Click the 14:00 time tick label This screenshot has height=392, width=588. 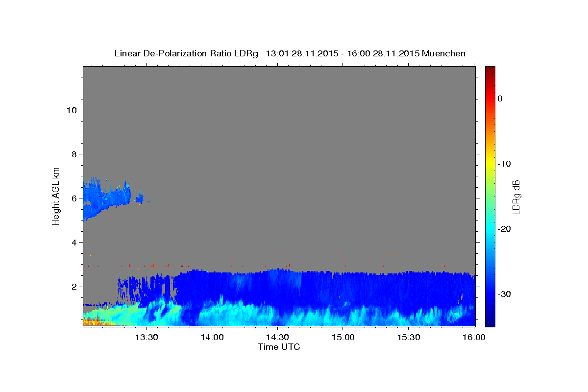[212, 337]
